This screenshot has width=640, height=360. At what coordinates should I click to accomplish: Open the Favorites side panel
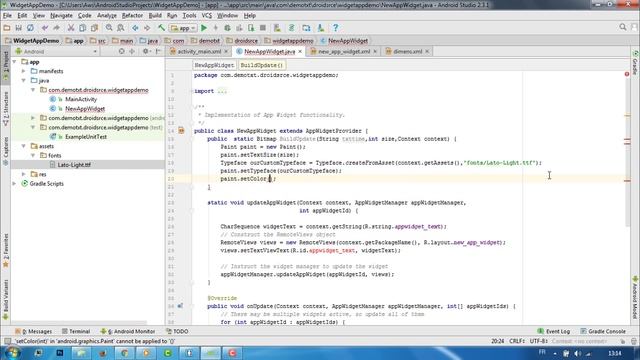5,251
